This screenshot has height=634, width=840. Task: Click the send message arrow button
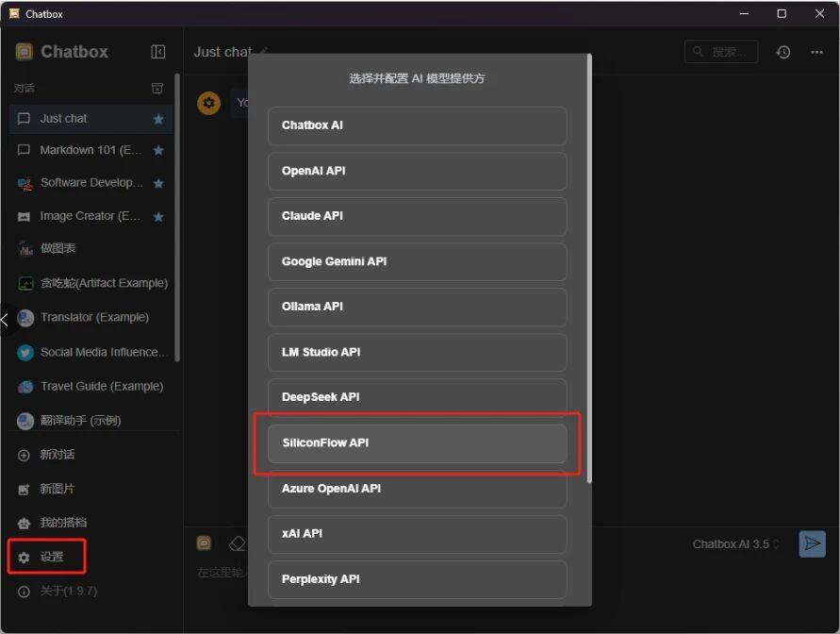pos(812,544)
